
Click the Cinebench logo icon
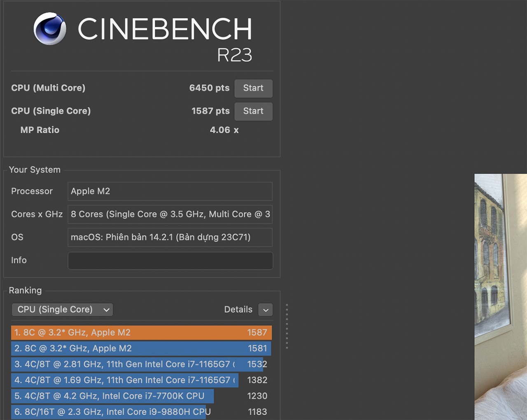49,29
